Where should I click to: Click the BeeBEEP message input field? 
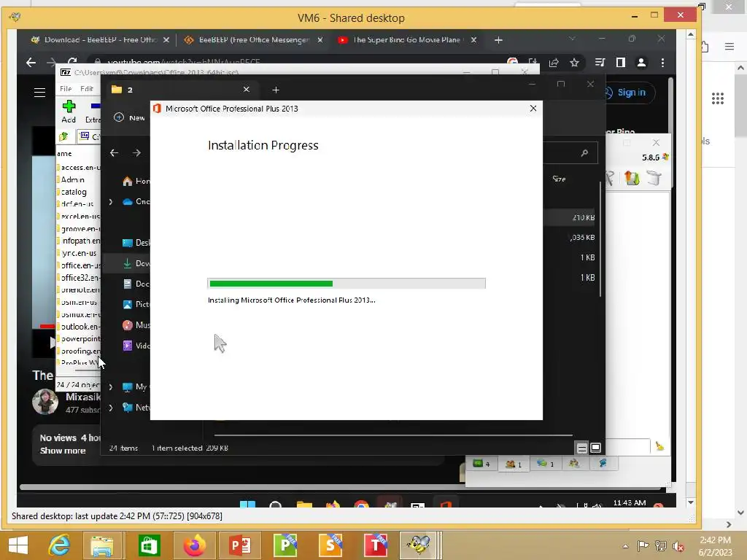click(628, 446)
